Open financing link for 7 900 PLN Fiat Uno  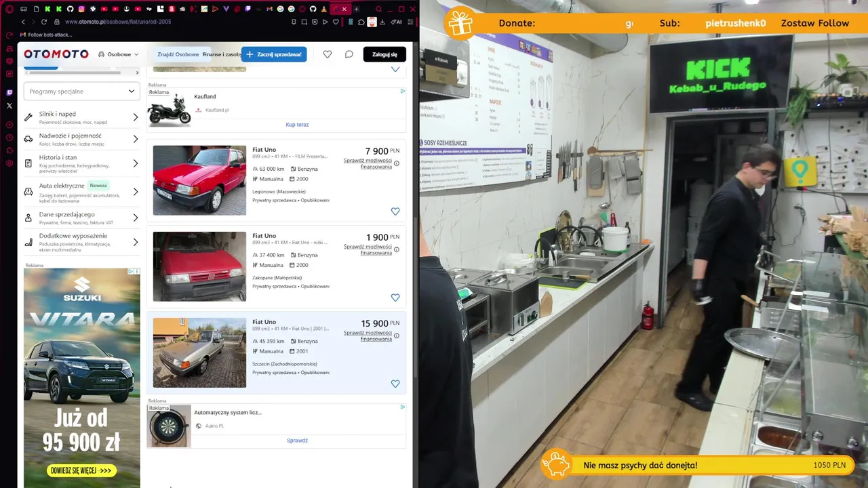click(368, 163)
